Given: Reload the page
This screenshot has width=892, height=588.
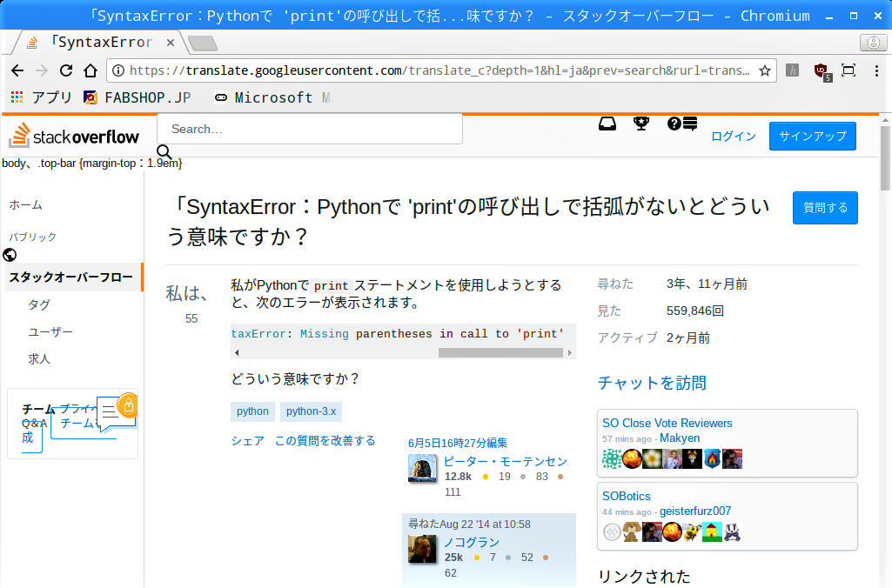Looking at the screenshot, I should click(66, 70).
